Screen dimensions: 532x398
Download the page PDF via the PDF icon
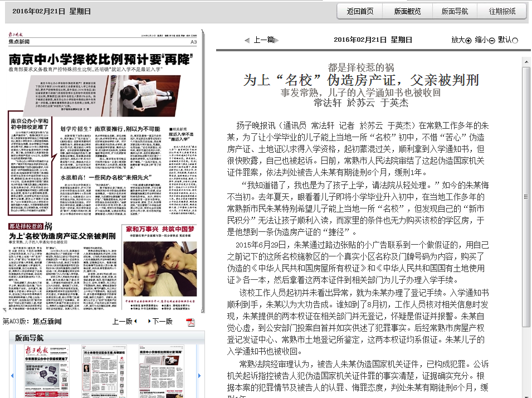(191, 322)
